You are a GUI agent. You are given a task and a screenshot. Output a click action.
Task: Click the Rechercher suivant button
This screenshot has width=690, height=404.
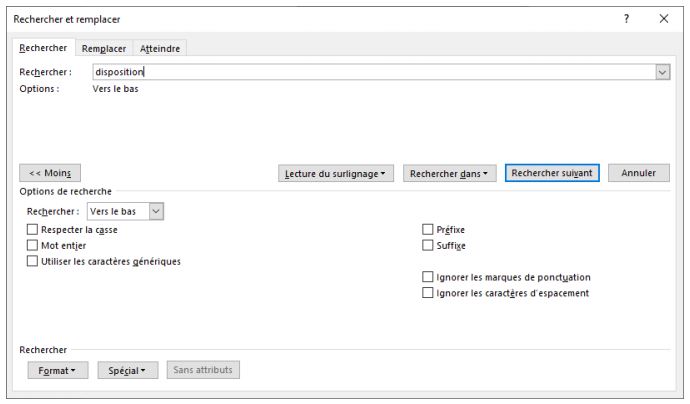point(552,173)
